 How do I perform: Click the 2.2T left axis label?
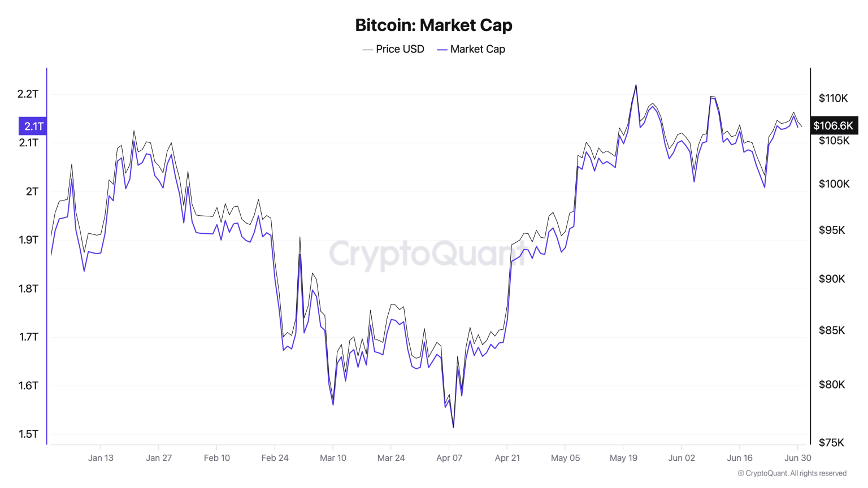point(28,94)
